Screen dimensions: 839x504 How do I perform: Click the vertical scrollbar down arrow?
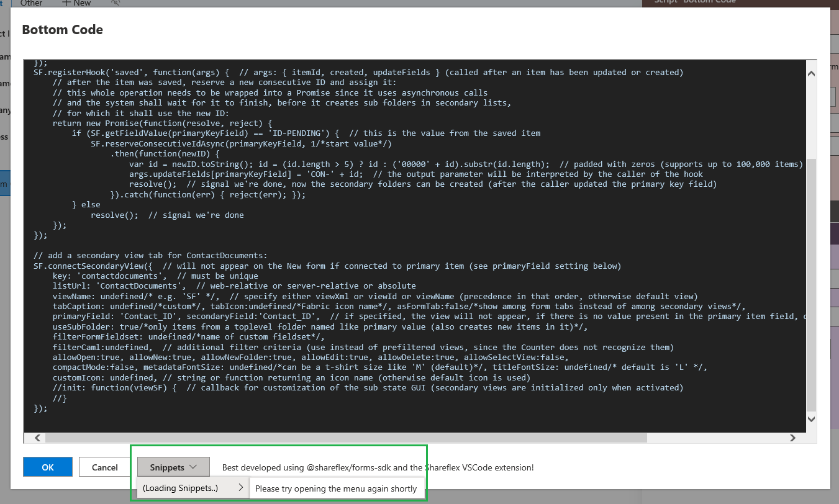pyautogui.click(x=810, y=420)
